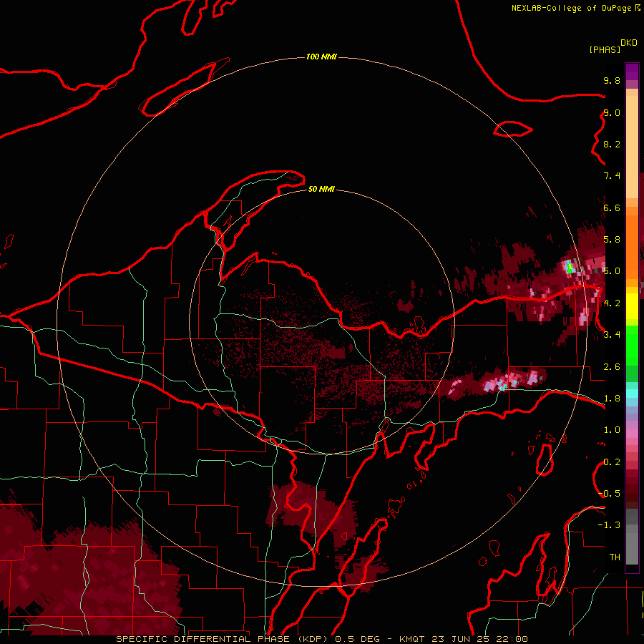644x644 pixels.
Task: Select the -1.3 value on the color scale
Action: tap(609, 525)
